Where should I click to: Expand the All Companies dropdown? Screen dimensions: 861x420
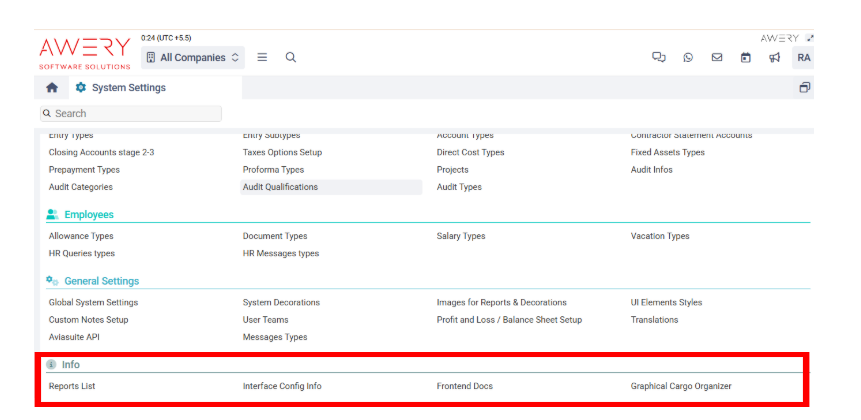(x=193, y=58)
